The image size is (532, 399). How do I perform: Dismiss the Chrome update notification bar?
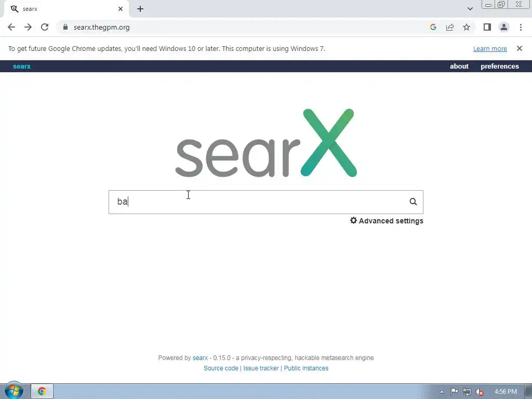[519, 48]
